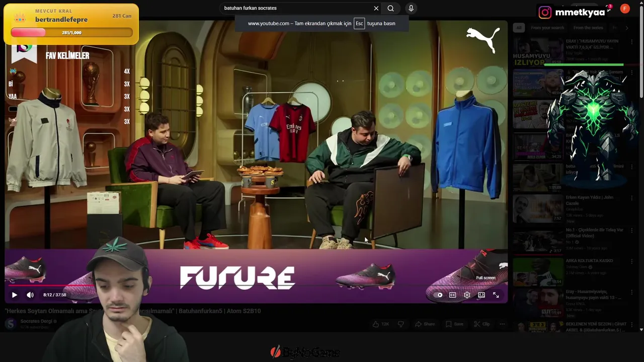Image resolution: width=644 pixels, height=362 pixels.
Task: Mute the video using the speaker icon
Action: pos(30,295)
